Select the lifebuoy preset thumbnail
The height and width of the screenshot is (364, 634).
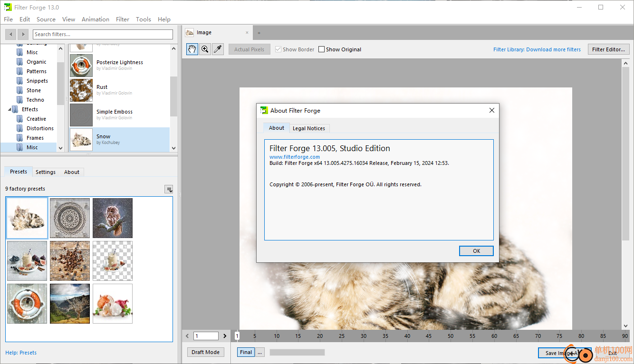tap(27, 304)
